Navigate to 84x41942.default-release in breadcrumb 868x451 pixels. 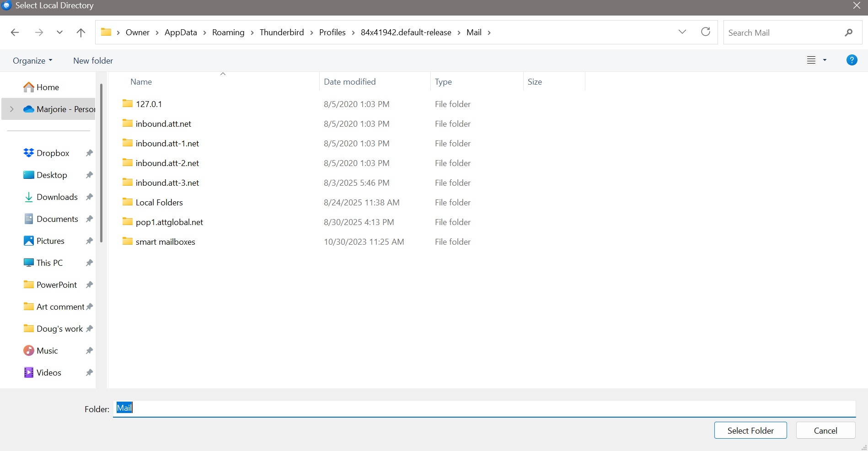click(x=406, y=32)
